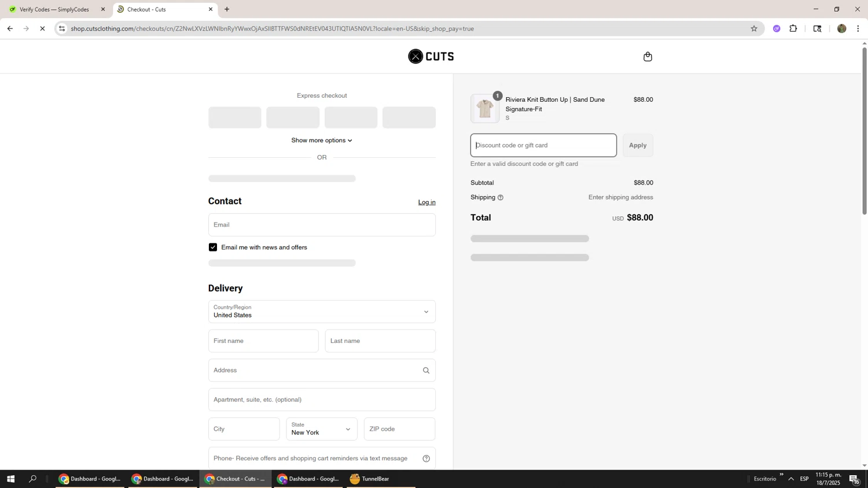
Task: View site information icon in address bar
Action: click(x=62, y=28)
